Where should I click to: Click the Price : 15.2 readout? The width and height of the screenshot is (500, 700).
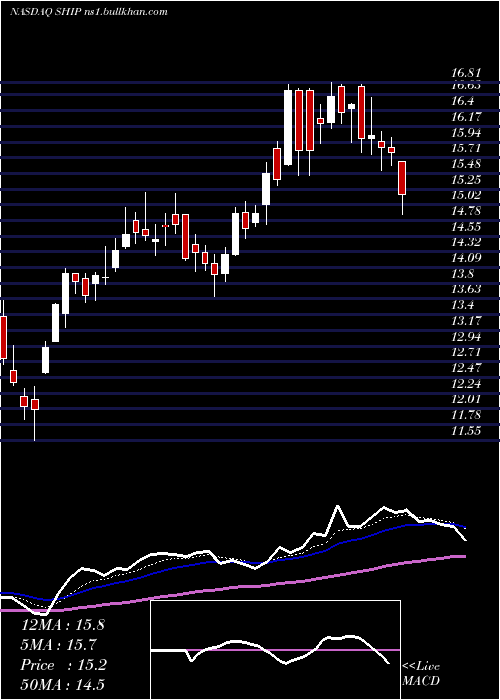coord(63,665)
